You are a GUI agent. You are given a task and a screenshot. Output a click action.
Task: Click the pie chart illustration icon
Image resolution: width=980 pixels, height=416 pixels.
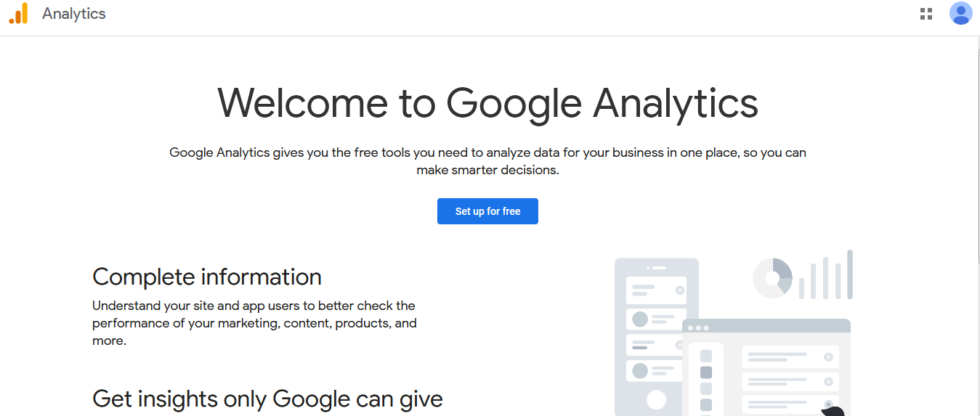point(772,278)
